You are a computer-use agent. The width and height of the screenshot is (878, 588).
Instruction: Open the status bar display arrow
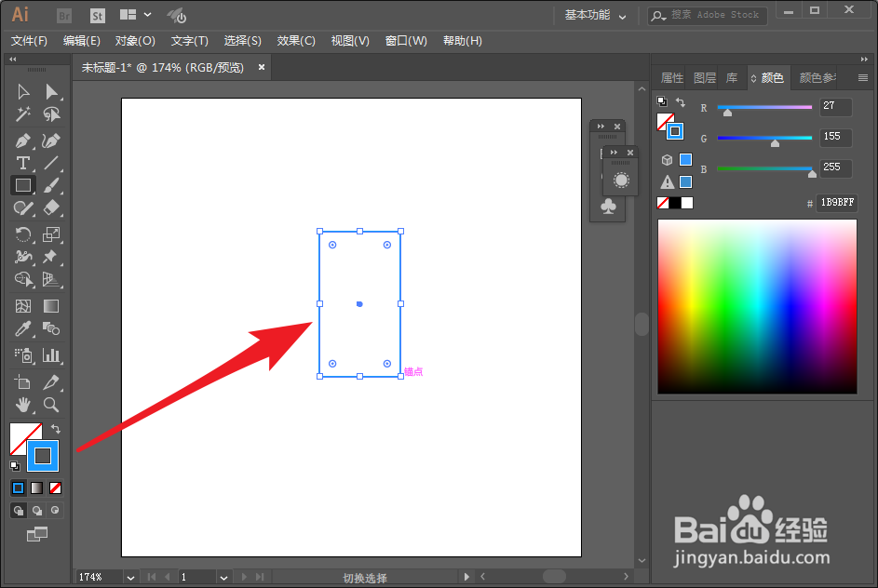(x=466, y=577)
